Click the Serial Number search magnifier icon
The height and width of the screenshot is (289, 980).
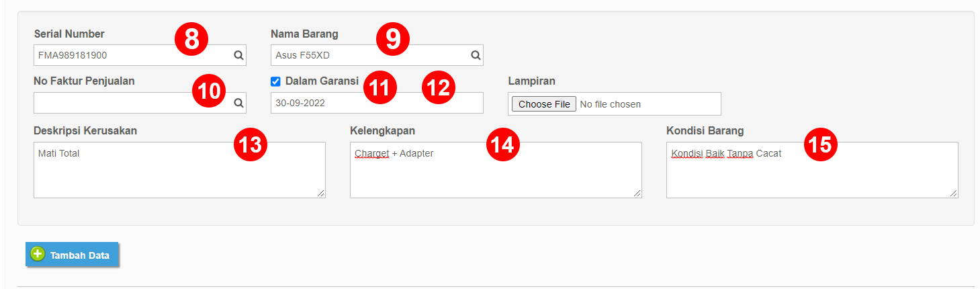[x=238, y=55]
